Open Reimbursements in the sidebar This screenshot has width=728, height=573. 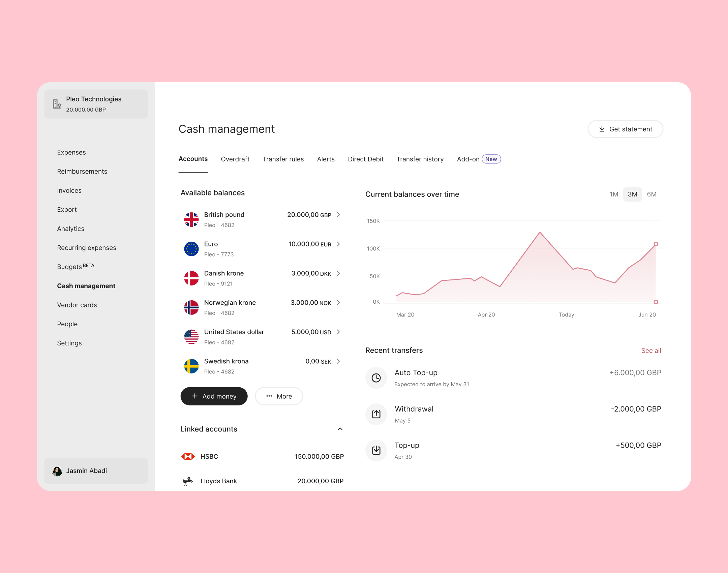tap(82, 172)
